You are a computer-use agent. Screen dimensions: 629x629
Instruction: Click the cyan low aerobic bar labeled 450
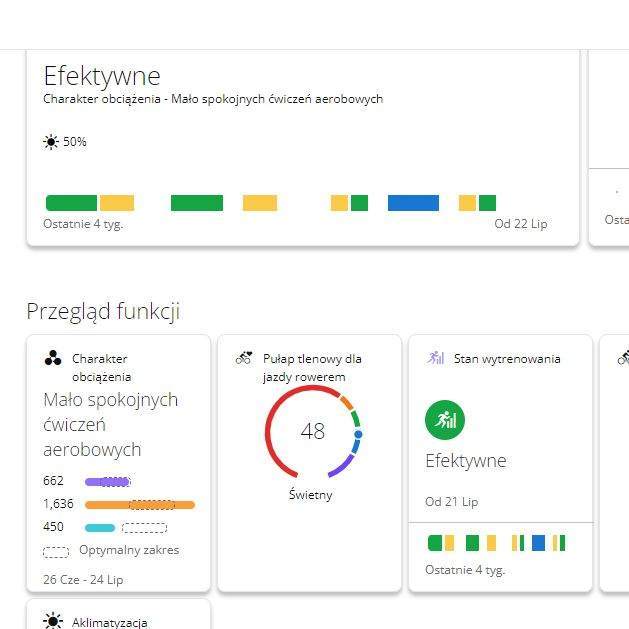click(100, 528)
